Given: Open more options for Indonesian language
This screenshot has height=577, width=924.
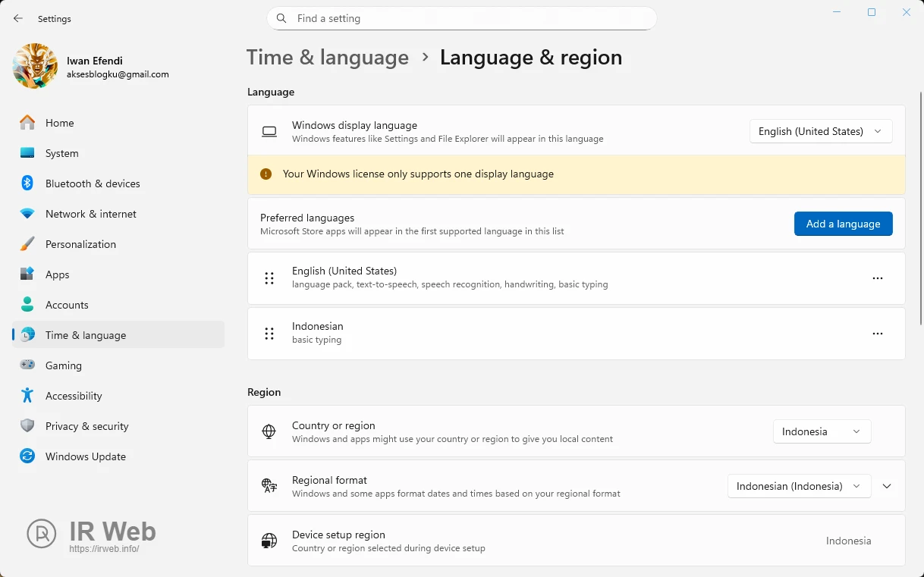Looking at the screenshot, I should click(x=878, y=334).
